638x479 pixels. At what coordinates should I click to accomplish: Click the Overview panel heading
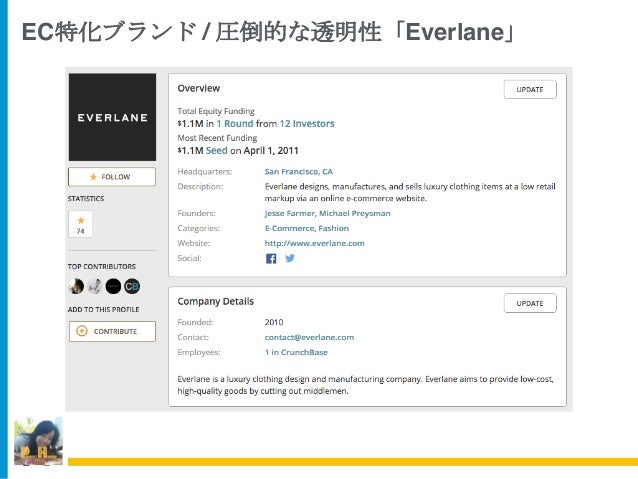point(199,88)
